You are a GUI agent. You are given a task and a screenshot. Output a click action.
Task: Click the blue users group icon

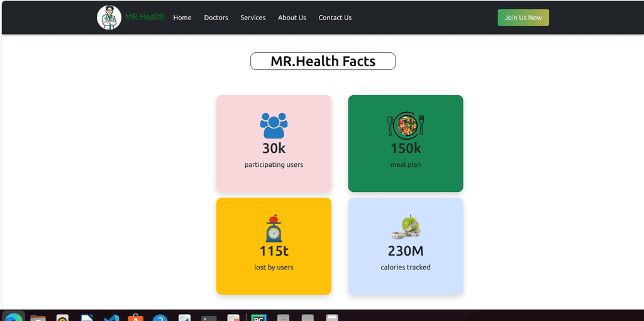(x=274, y=125)
